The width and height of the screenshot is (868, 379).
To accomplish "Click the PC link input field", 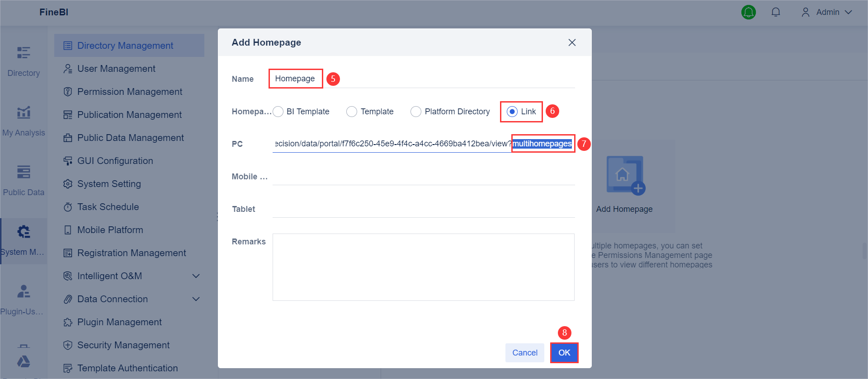I will [424, 144].
